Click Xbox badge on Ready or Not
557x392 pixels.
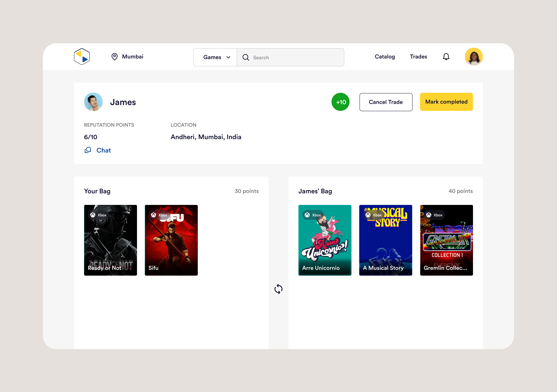click(98, 215)
